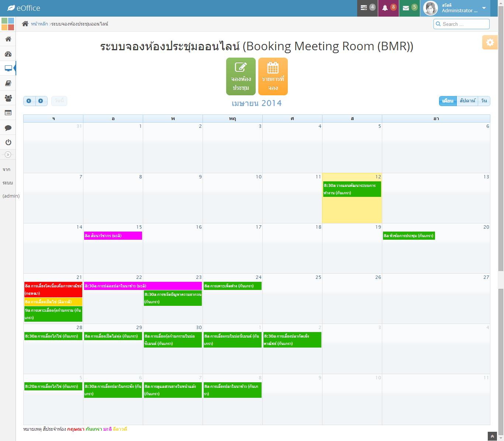Expand the Administrator user dropdown arrow
The width and height of the screenshot is (504, 441).
[x=484, y=8]
